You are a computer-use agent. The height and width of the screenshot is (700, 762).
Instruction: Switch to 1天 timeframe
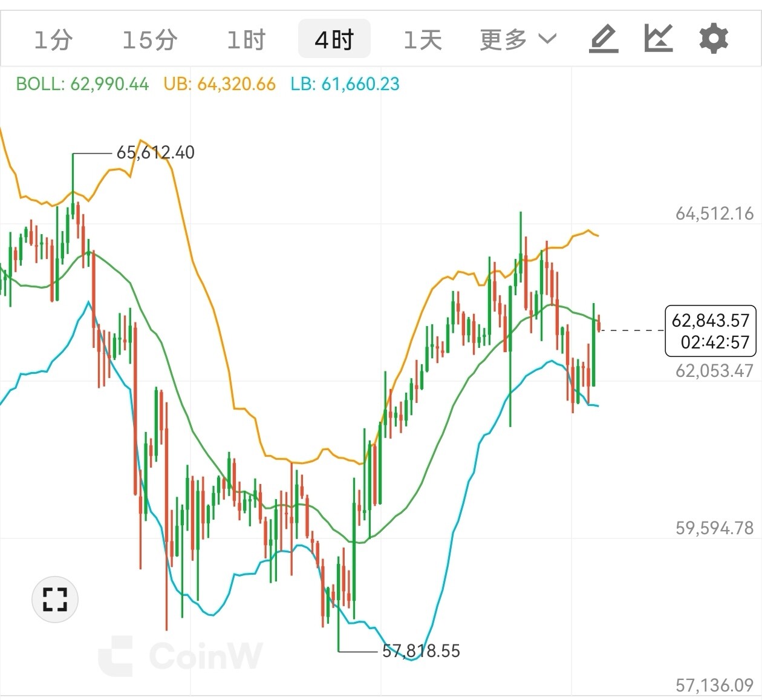click(x=423, y=41)
